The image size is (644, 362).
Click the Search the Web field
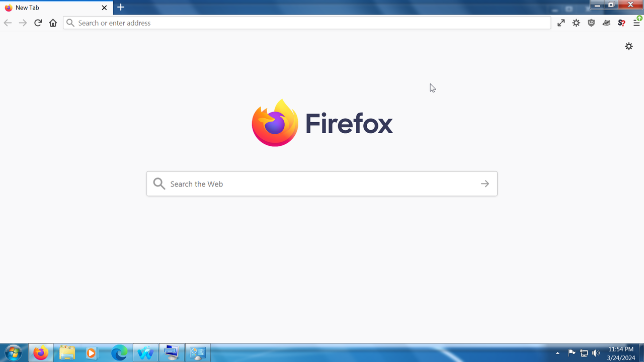(322, 184)
